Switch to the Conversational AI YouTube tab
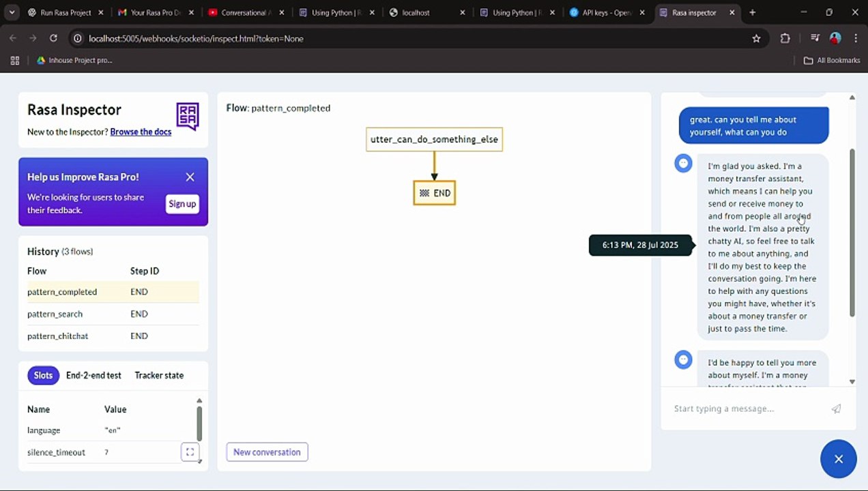 coord(244,12)
